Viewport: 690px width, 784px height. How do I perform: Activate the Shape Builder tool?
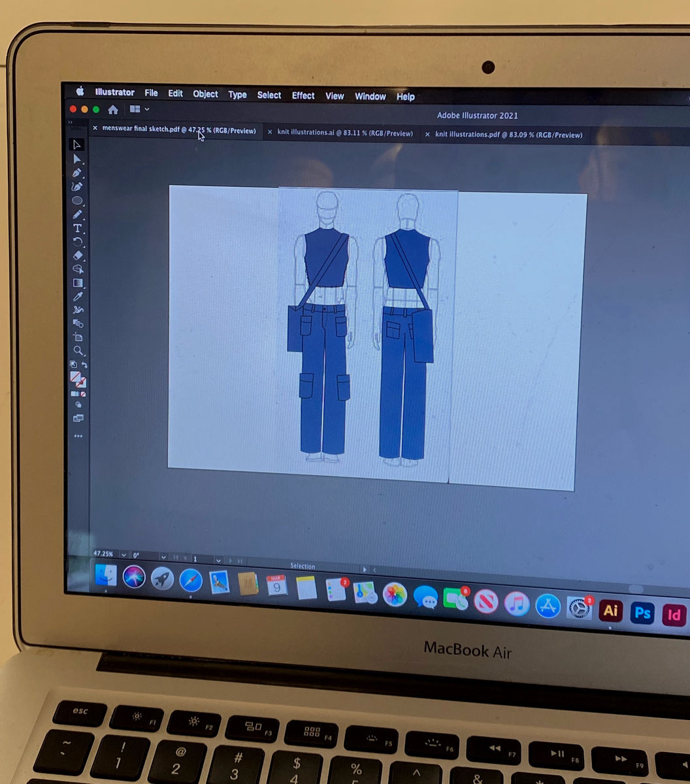[x=77, y=269]
